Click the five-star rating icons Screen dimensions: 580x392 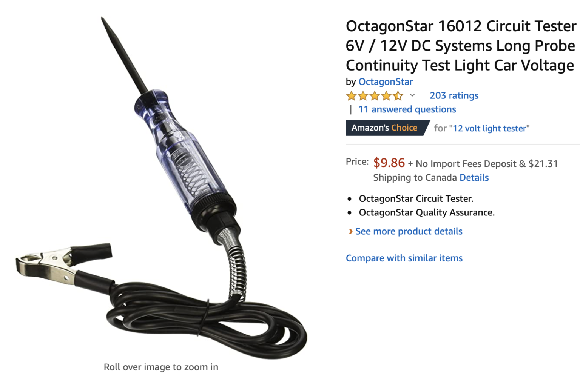point(375,96)
